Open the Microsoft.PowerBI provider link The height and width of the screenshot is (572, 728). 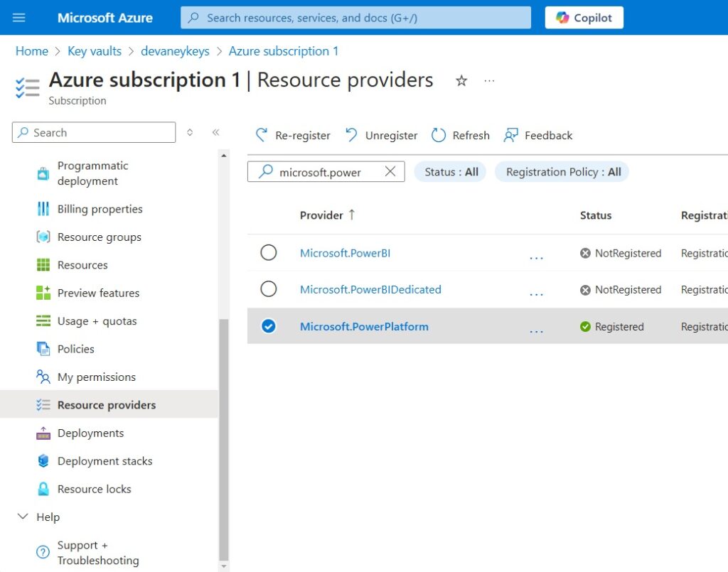point(345,253)
